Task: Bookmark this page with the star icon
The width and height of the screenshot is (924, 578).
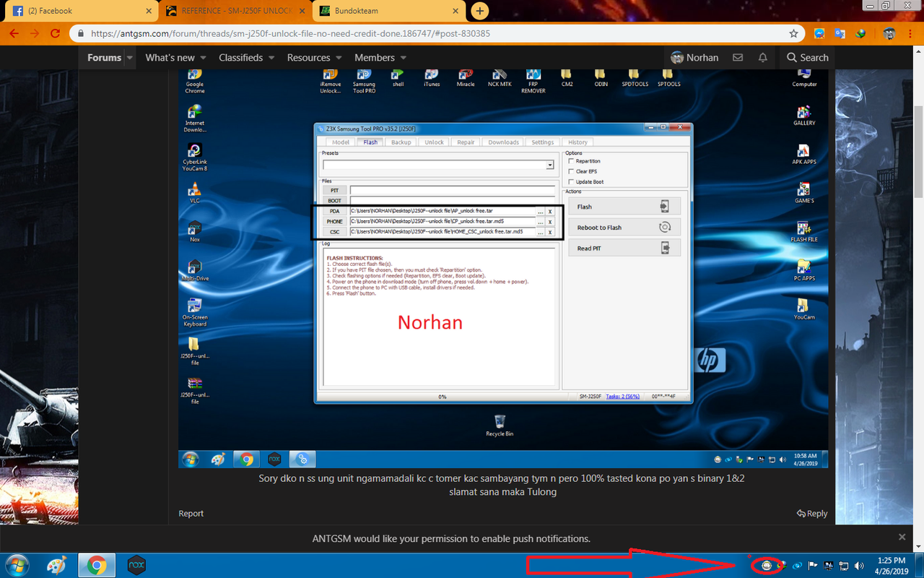Action: tap(793, 33)
